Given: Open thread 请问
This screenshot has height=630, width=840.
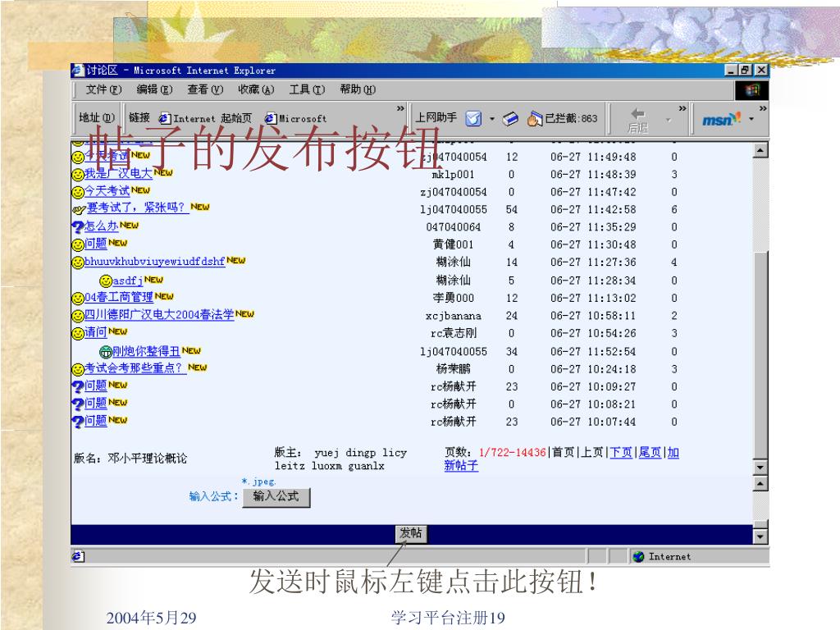Looking at the screenshot, I should [95, 332].
